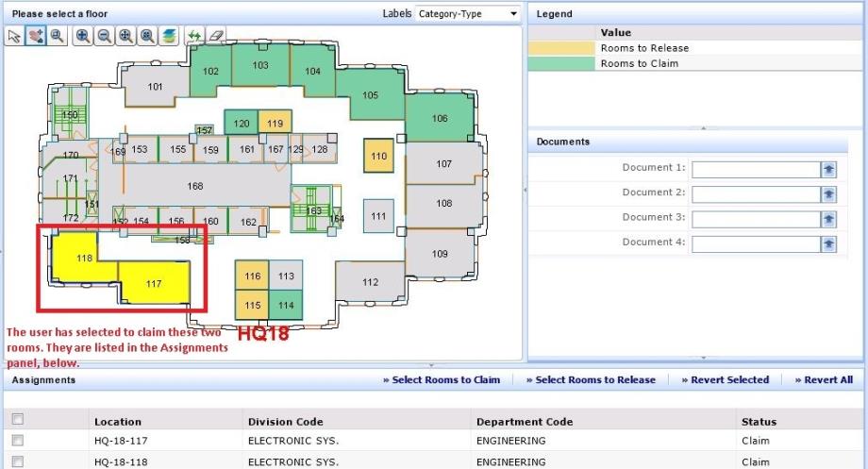Screen dimensions: 868x469
Task: Click the Rooms to Claim green swatch
Action: pos(561,64)
